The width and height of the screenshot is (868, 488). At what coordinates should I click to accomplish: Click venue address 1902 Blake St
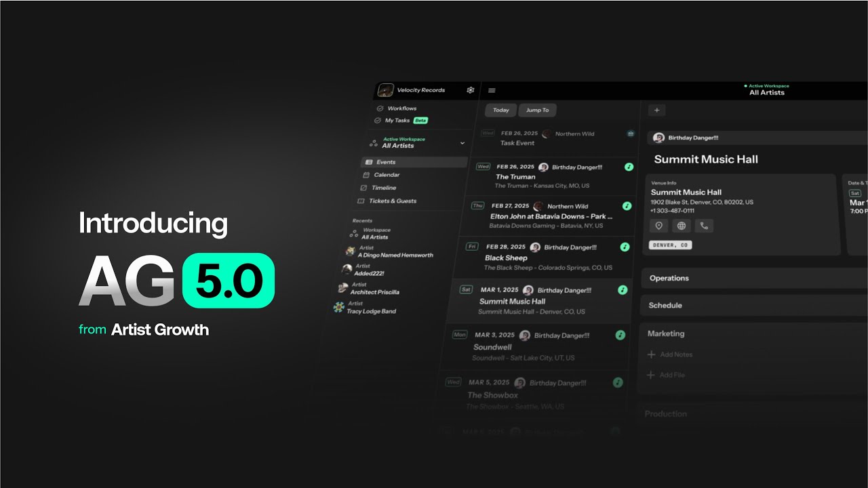[x=702, y=202]
